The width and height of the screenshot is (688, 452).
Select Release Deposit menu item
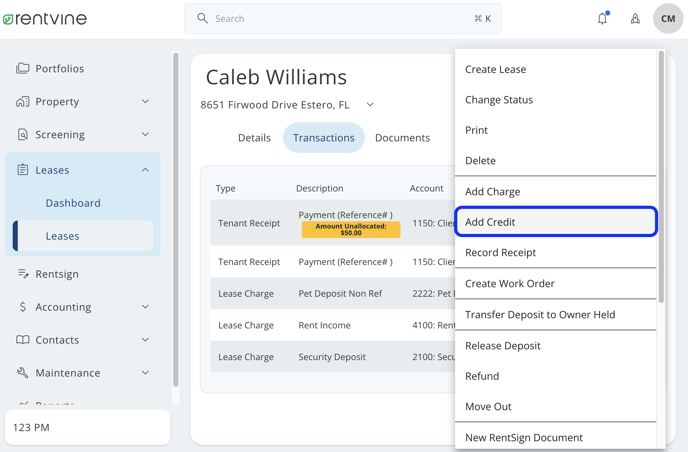point(555,346)
